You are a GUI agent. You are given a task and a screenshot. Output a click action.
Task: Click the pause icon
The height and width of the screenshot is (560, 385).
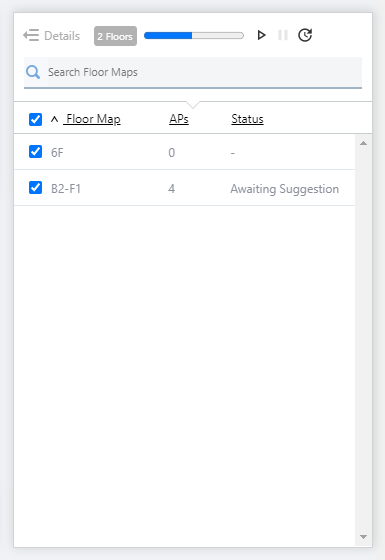click(x=283, y=35)
